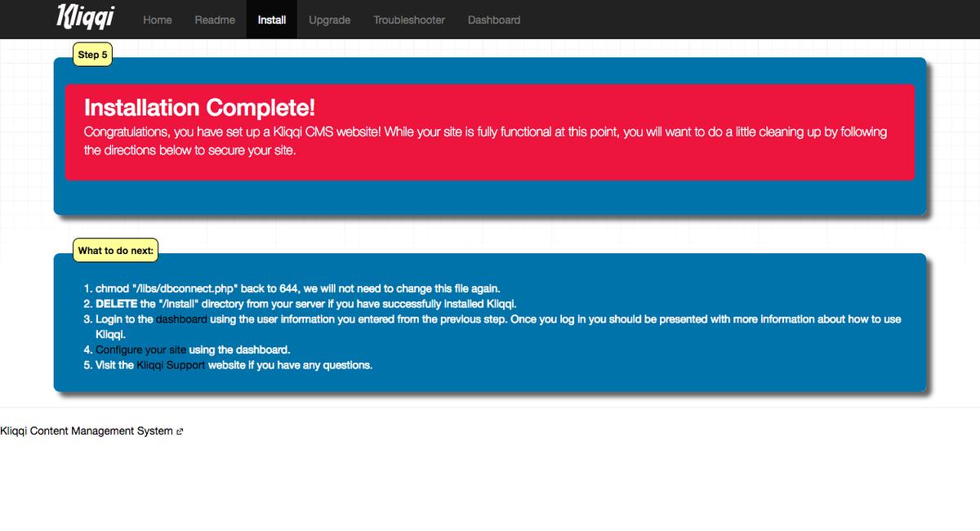Click 'Visit the' text in step 5
The image size is (980, 531).
(114, 365)
